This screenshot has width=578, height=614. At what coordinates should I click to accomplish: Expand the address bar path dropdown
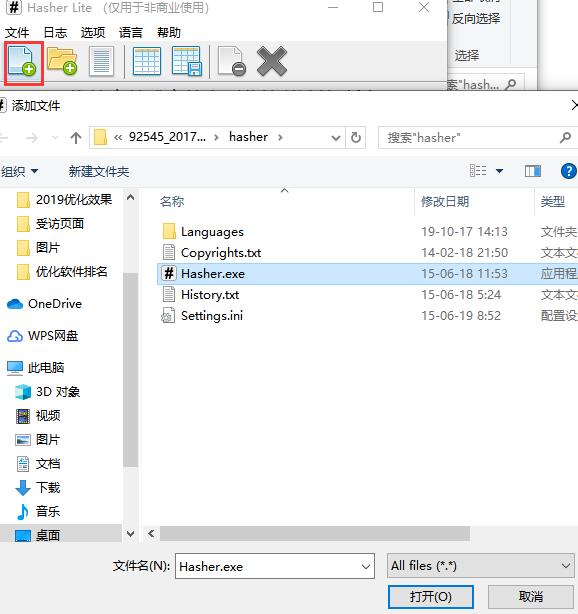[336, 138]
